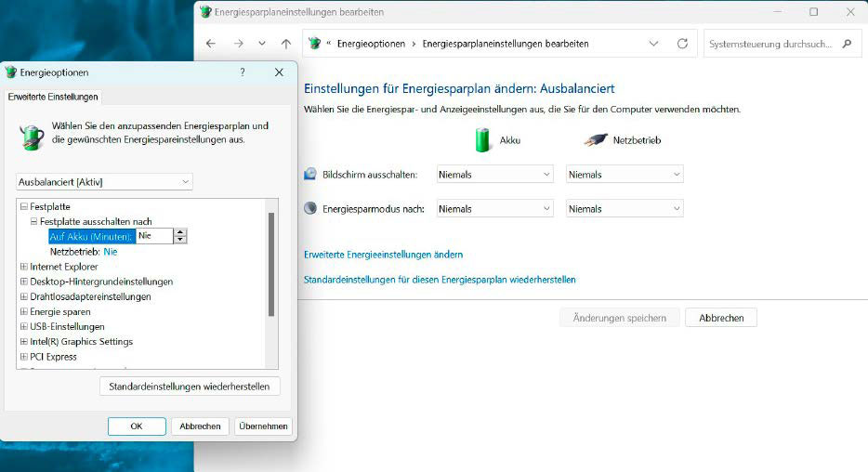868x472 pixels.
Task: Select the Erweiterte Einstellungen tab
Action: pos(53,97)
